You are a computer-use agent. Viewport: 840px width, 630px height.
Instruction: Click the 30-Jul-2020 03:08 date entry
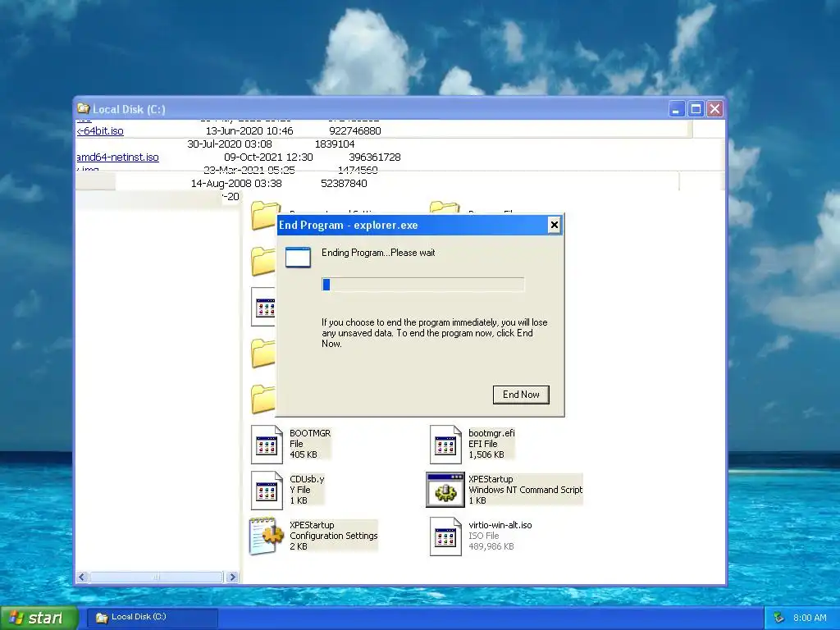tap(230, 144)
